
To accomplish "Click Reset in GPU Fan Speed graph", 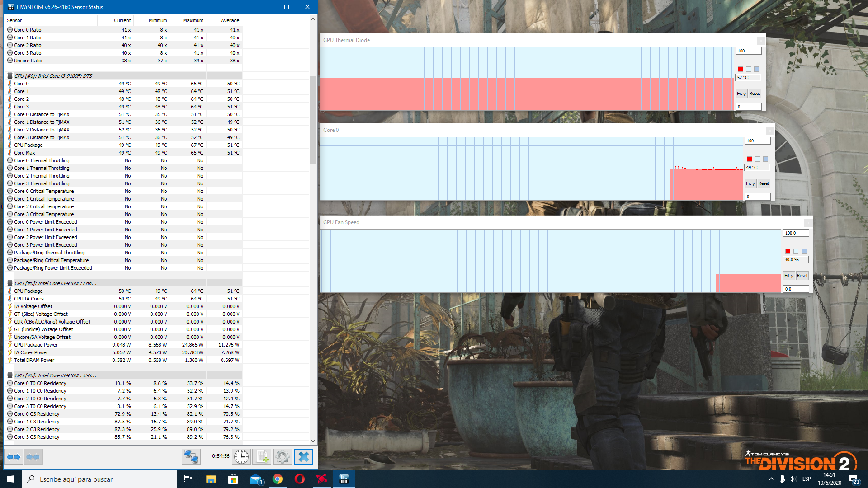I will tap(802, 276).
